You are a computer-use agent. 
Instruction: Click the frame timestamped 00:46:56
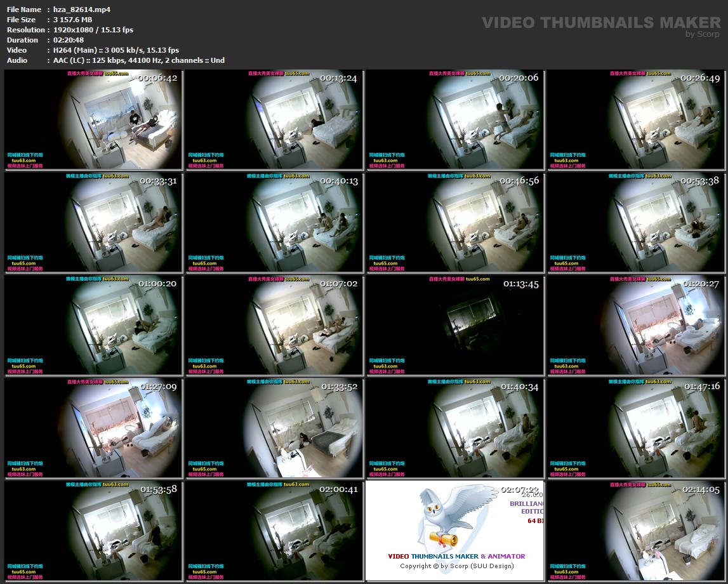pyautogui.click(x=455, y=222)
